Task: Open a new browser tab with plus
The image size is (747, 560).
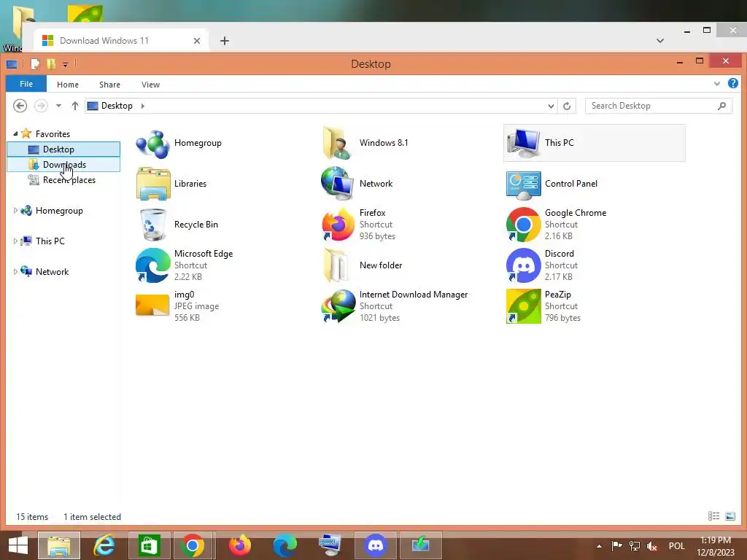Action: [225, 41]
